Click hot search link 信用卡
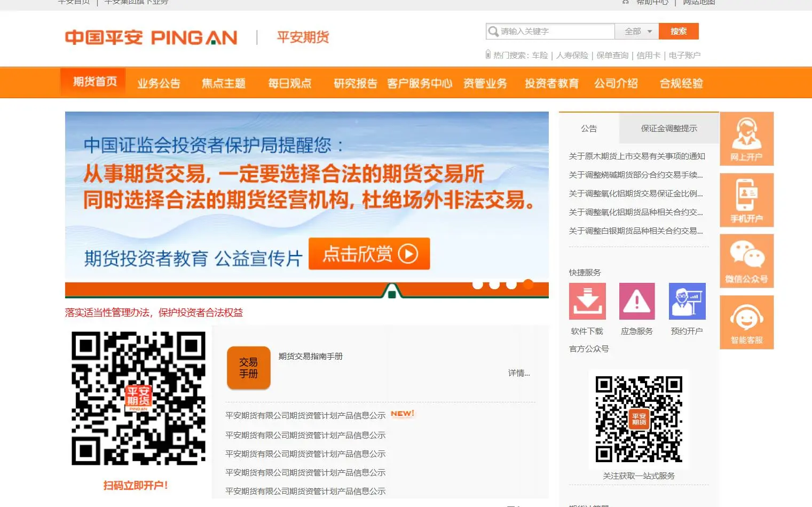 [x=649, y=56]
